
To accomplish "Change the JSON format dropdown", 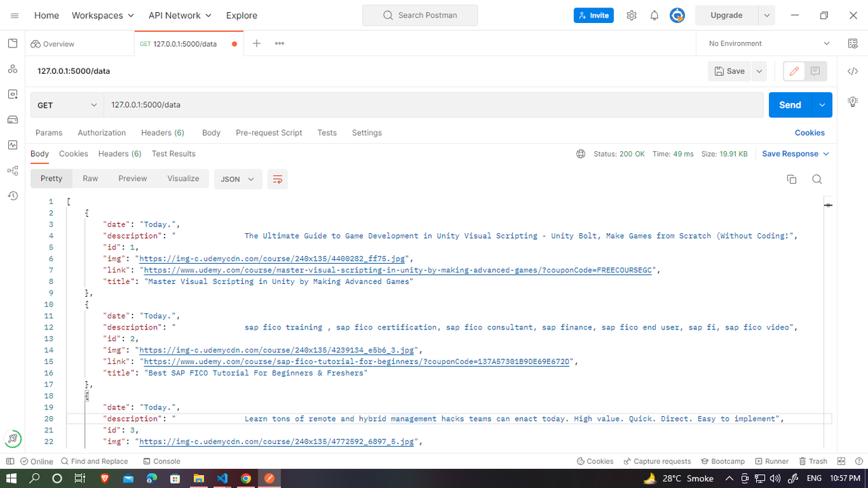I will (238, 179).
